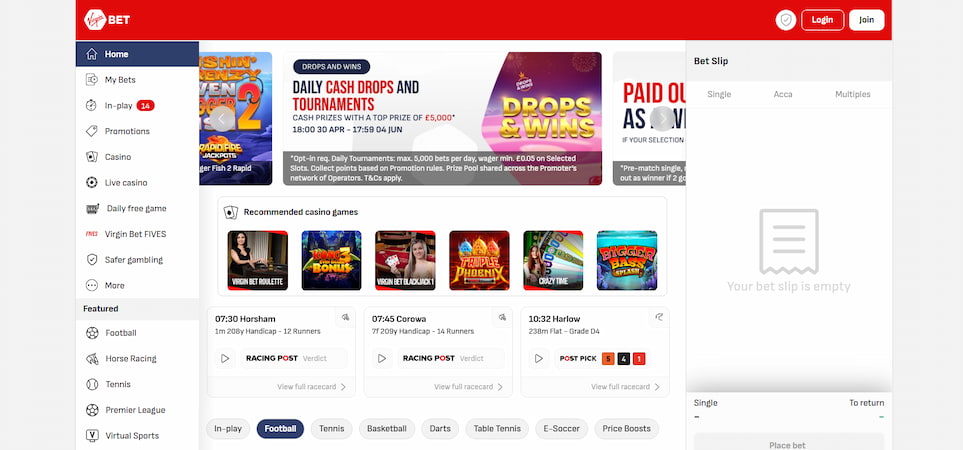The image size is (963, 450).
Task: Play the 07:30 Horsham race stream
Action: point(225,359)
